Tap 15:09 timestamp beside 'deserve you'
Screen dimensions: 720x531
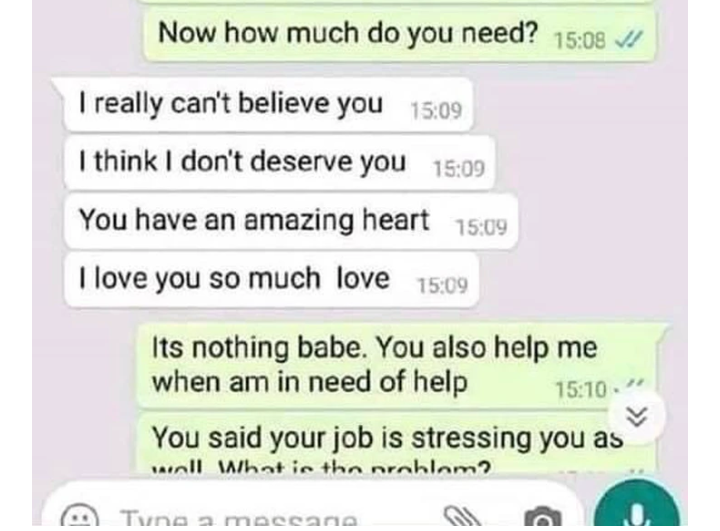(x=459, y=169)
